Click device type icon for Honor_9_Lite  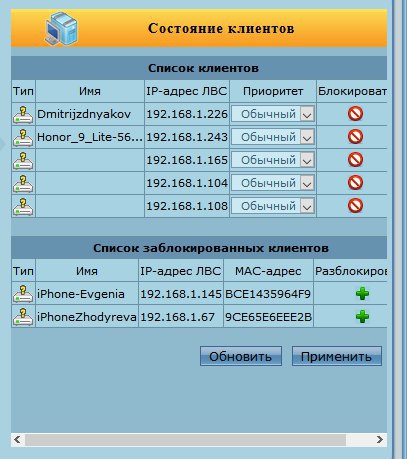coord(23,137)
